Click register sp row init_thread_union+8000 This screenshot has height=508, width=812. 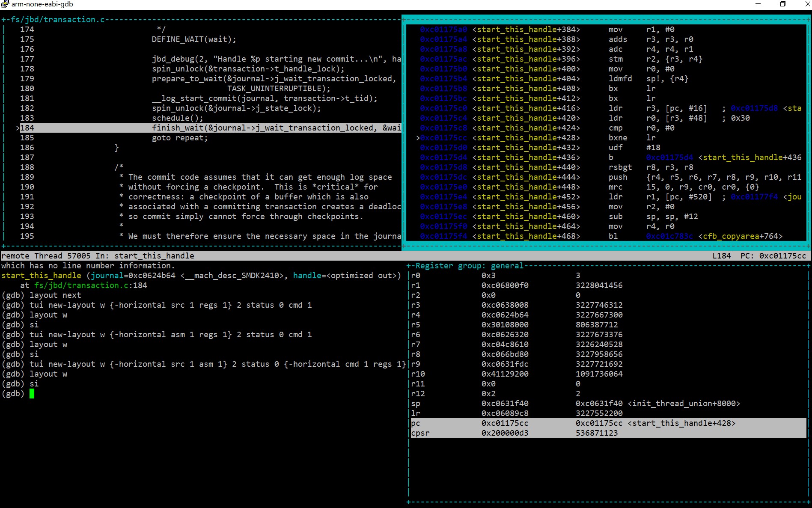(575, 404)
